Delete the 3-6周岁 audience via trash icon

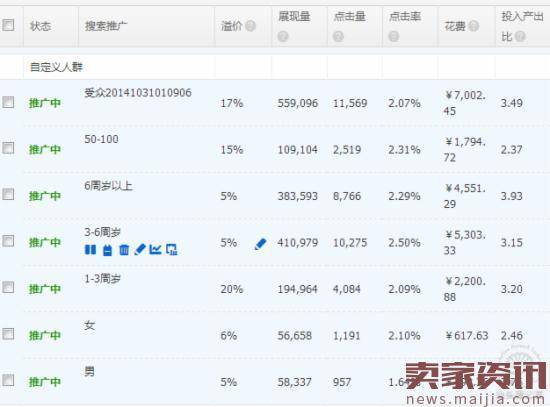124,250
